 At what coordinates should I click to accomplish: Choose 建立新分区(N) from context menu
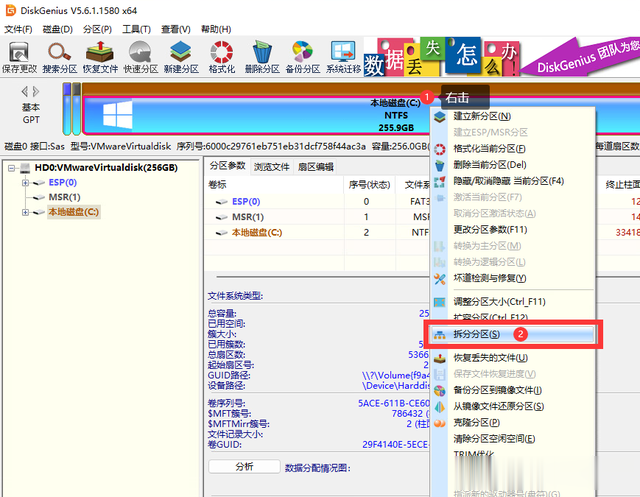tap(513, 116)
